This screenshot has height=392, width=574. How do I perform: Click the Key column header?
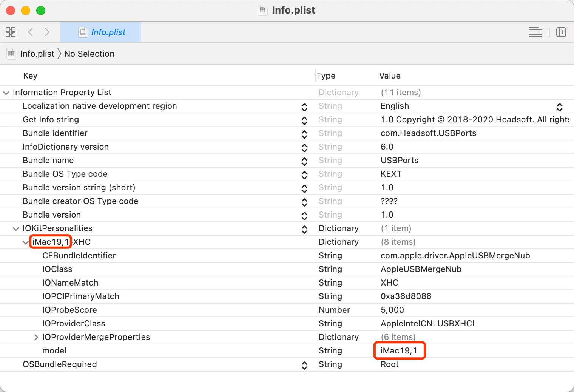click(x=30, y=76)
